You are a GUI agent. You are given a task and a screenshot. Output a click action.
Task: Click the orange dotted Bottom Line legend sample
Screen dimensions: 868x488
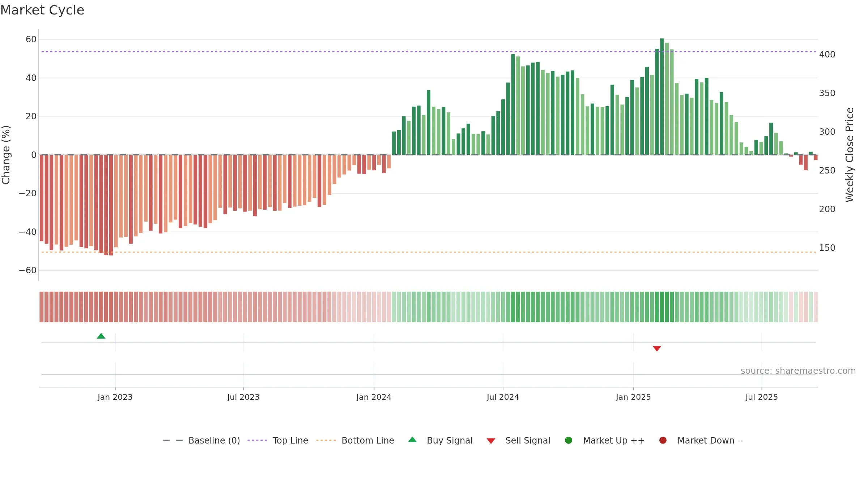[x=326, y=440]
